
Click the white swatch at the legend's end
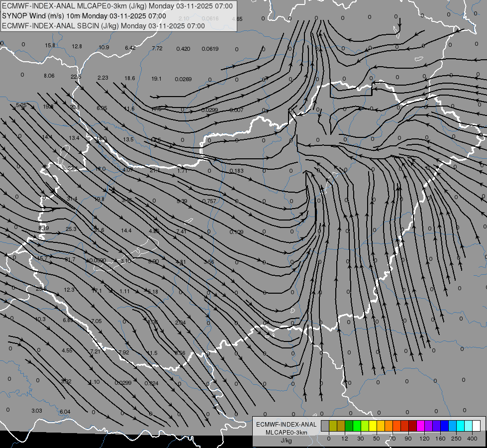click(x=477, y=426)
